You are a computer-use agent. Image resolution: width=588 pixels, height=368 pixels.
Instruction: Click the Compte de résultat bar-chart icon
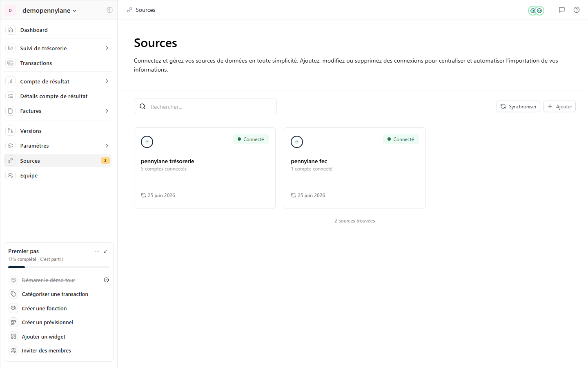point(11,81)
